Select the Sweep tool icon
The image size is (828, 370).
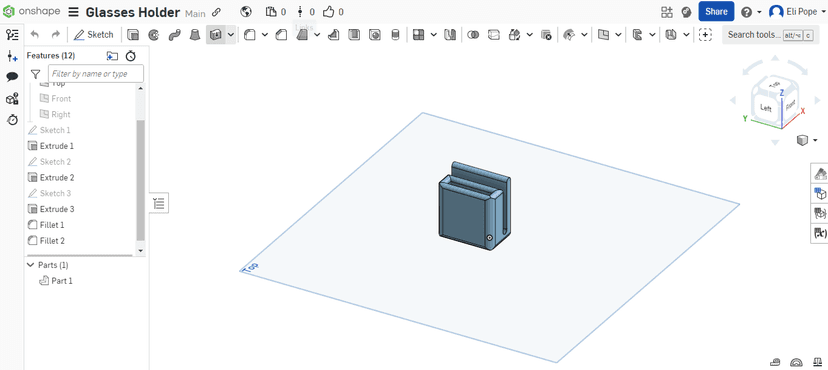click(x=174, y=35)
